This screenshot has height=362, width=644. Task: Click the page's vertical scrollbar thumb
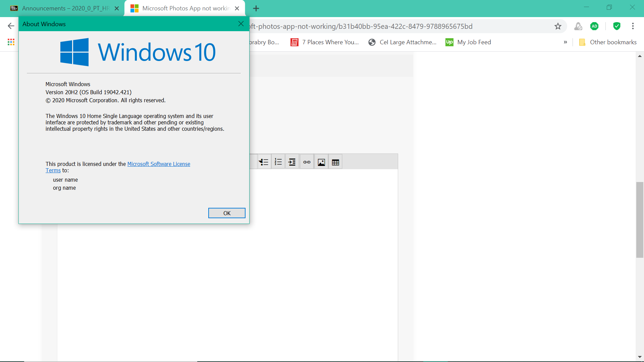point(640,220)
